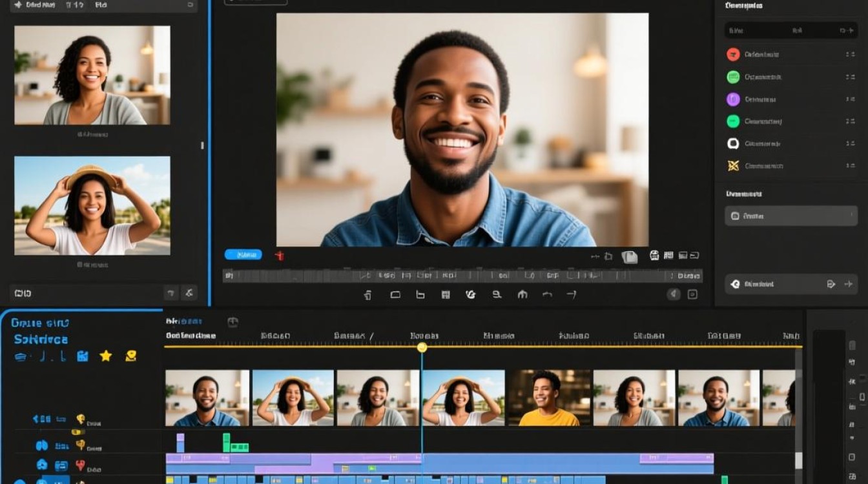This screenshot has width=868, height=484.
Task: Click the white rounded-square icon in right panel list
Action: pos(733,144)
